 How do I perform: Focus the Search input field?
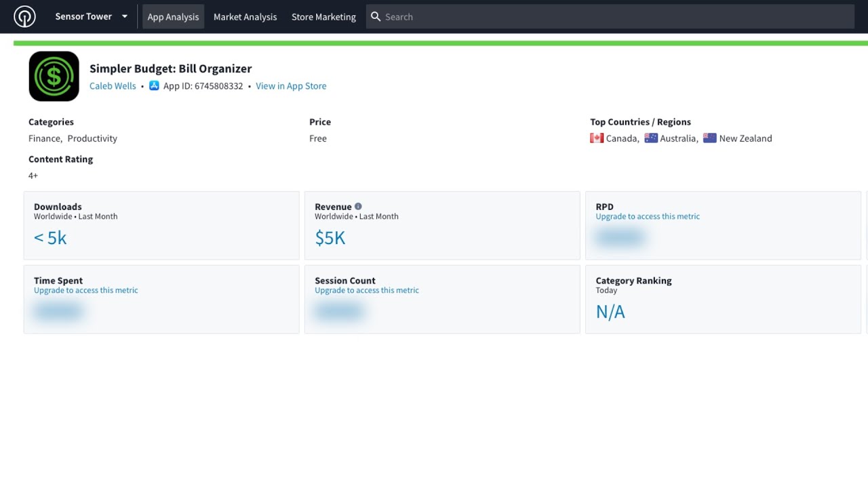[x=610, y=16]
